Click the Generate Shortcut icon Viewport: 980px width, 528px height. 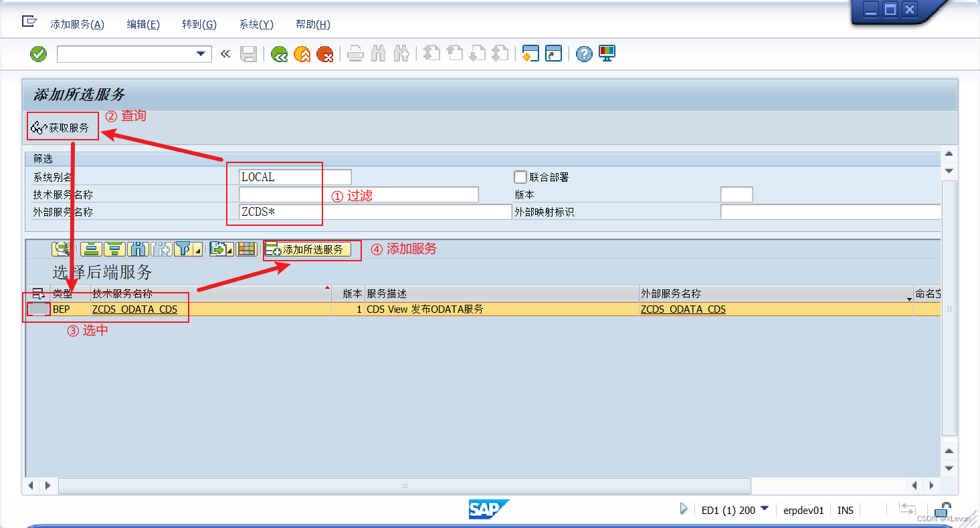(554, 54)
